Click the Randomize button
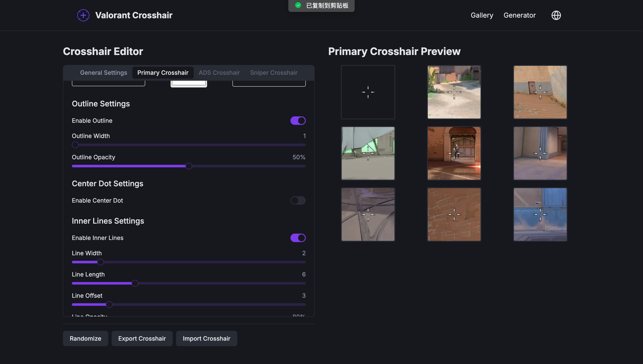The width and height of the screenshot is (643, 364). [x=85, y=338]
